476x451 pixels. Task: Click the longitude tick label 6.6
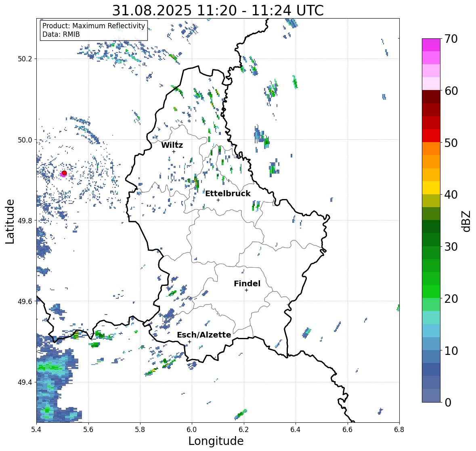pos(348,429)
